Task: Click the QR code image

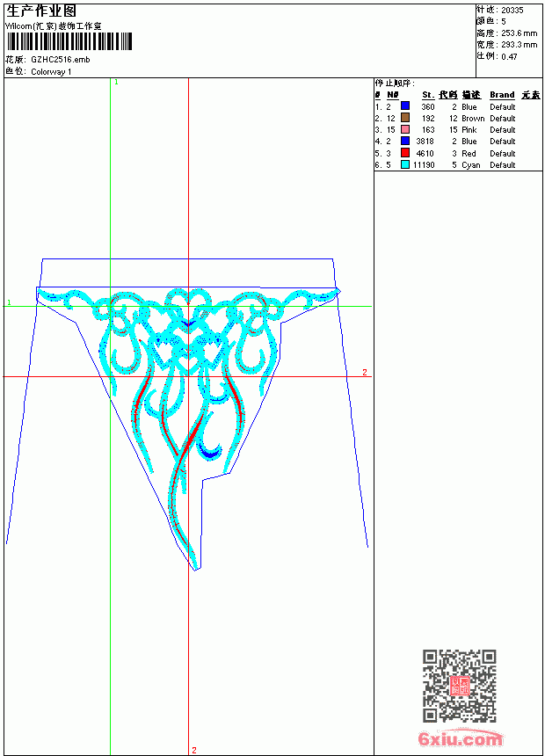Action: pyautogui.click(x=460, y=686)
